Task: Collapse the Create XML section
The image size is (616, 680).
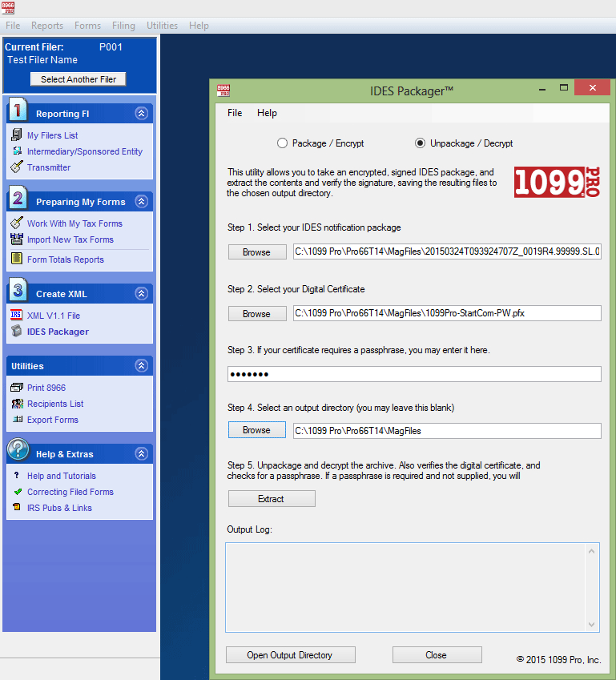Action: pos(142,293)
